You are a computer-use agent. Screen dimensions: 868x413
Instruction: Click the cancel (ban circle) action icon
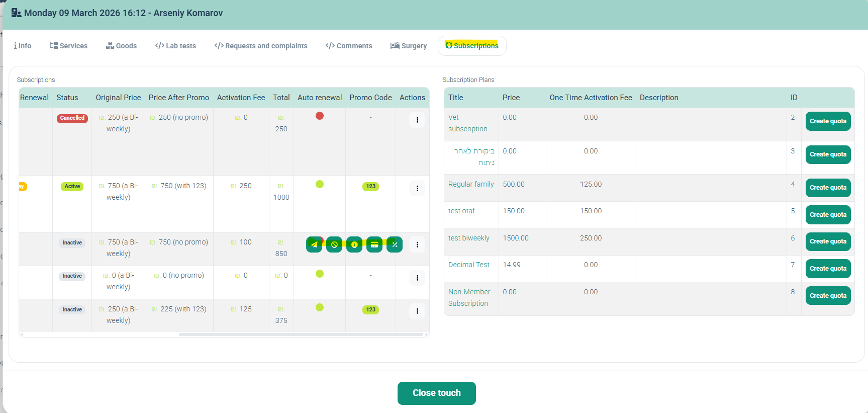click(x=334, y=244)
